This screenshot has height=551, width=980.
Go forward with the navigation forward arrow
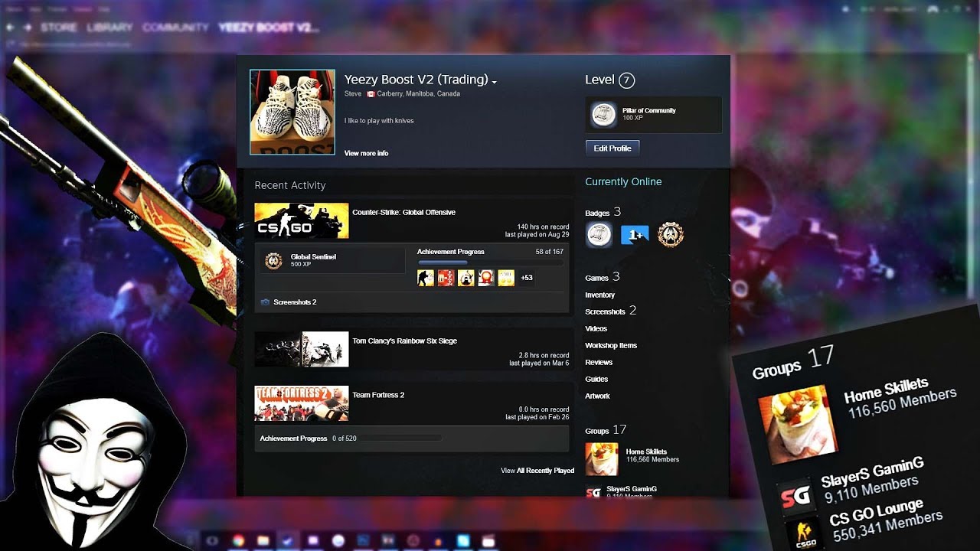(27, 28)
